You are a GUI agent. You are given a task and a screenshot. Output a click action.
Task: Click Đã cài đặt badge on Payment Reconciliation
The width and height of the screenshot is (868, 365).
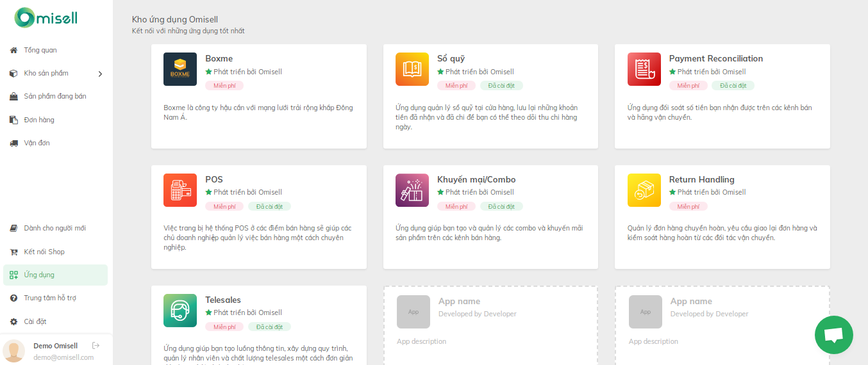tap(733, 86)
